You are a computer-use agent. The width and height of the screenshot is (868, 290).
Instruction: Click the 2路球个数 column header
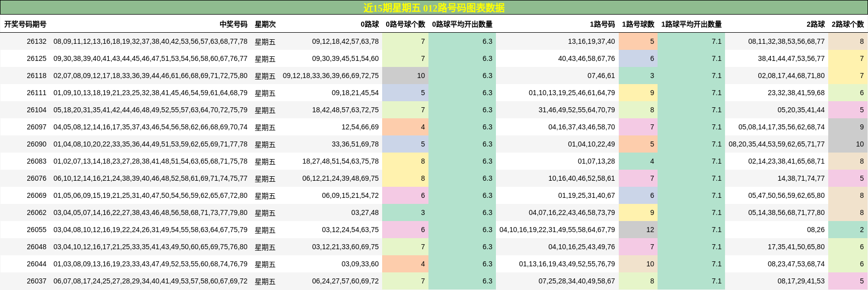(847, 24)
